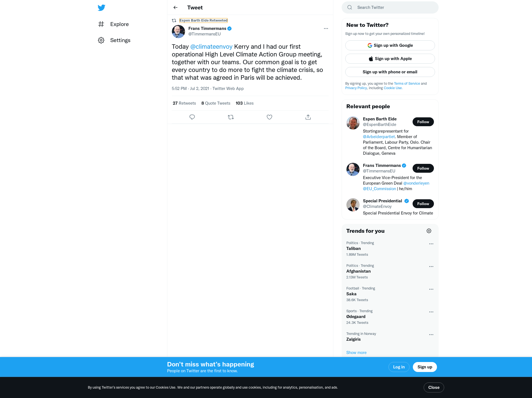
Task: Open more options for Taliban trend
Action: 431,244
